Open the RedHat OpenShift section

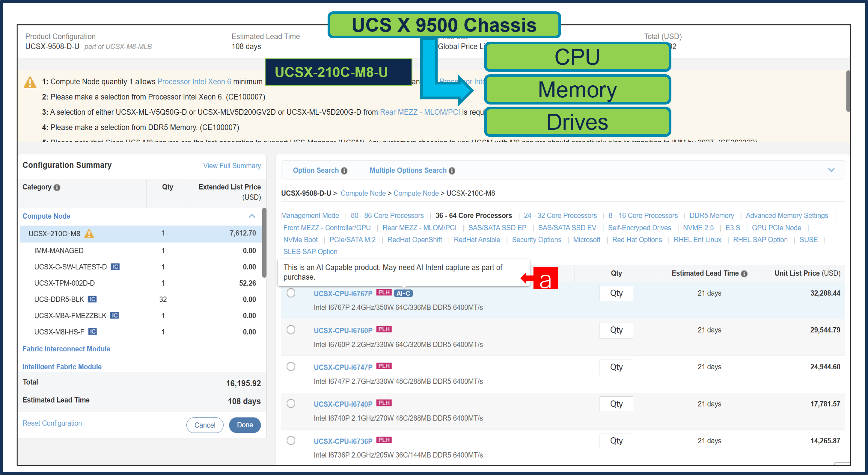[x=415, y=240]
